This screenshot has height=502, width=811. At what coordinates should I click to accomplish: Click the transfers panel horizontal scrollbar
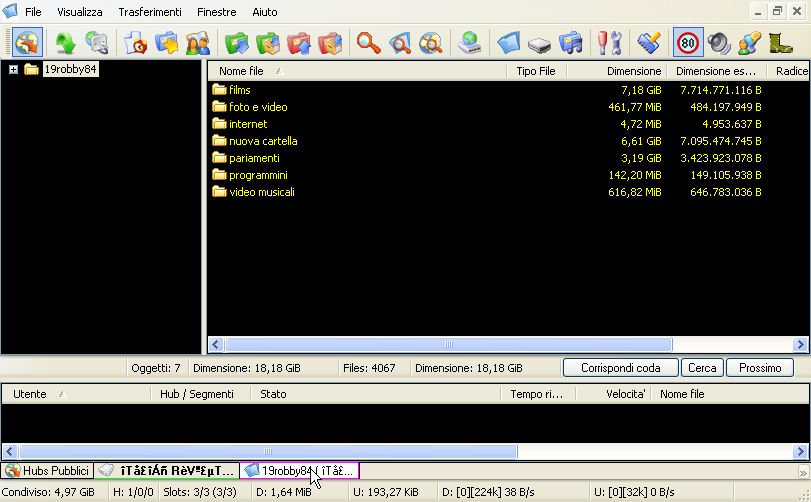coord(267,451)
